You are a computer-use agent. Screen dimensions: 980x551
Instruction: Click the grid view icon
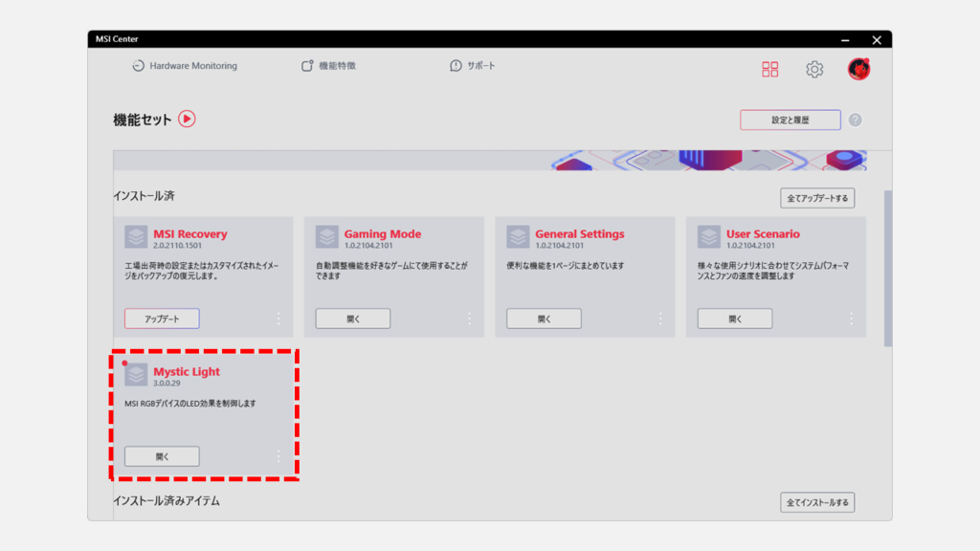coord(770,69)
